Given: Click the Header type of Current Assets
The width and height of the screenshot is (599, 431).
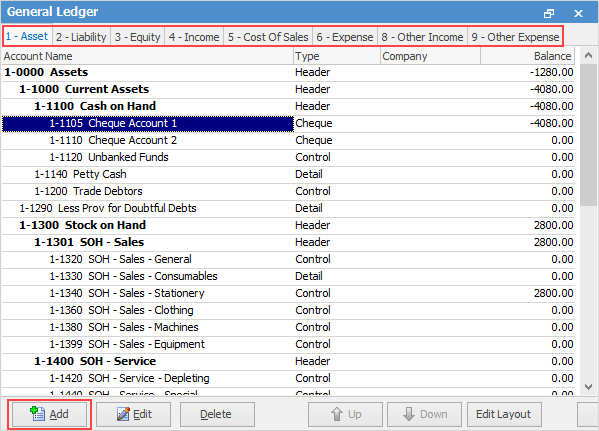Looking at the screenshot, I should (x=312, y=89).
